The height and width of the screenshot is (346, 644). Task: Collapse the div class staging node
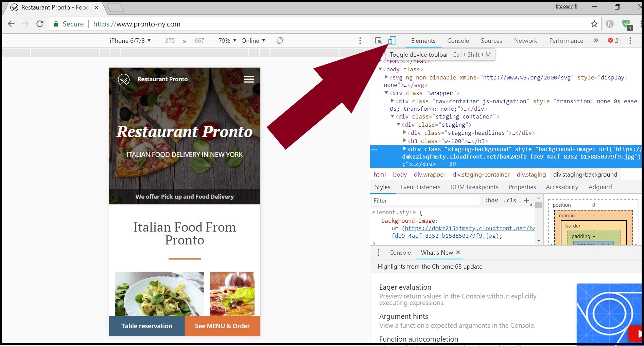[399, 124]
